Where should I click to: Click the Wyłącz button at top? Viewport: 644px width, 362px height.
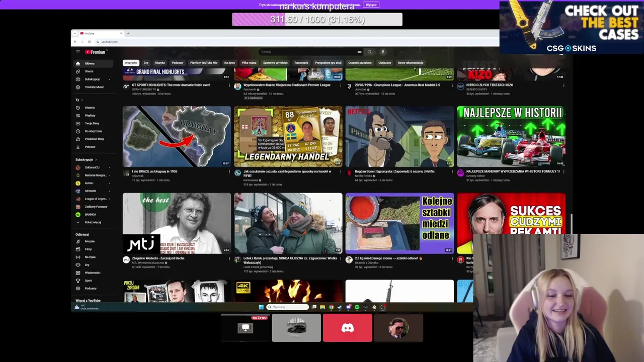coord(371,5)
